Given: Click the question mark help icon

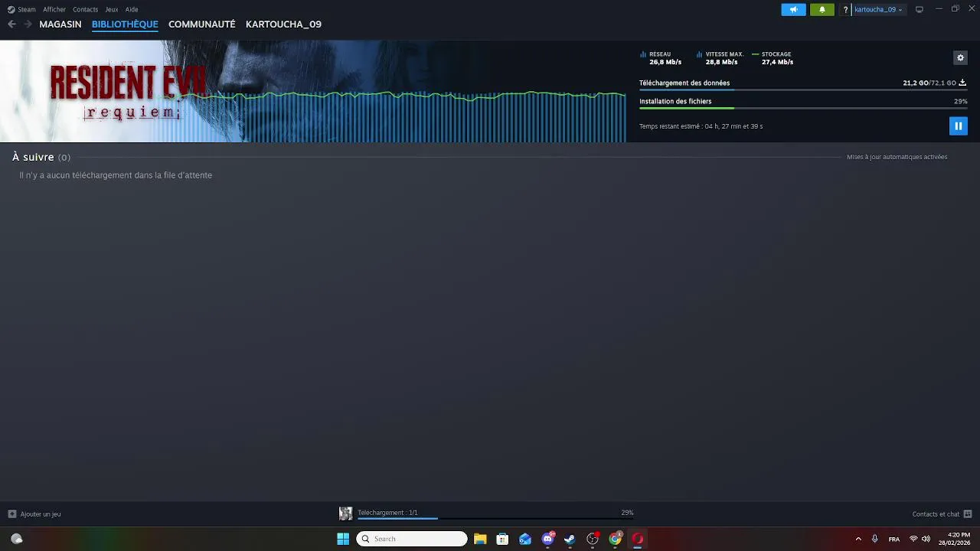Looking at the screenshot, I should tap(845, 10).
